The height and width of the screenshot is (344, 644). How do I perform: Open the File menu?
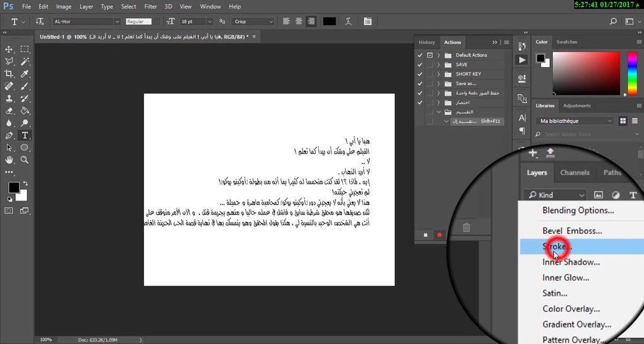coord(26,6)
